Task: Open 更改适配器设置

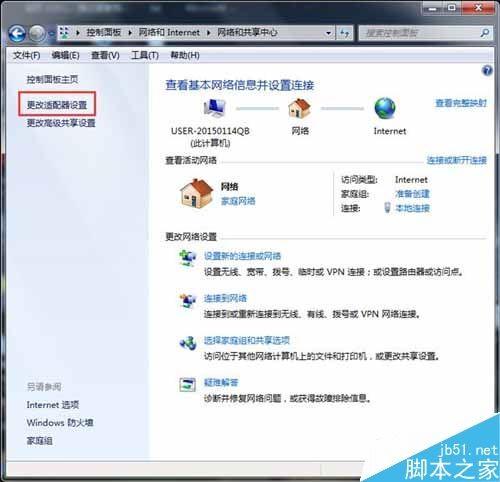Action: [57, 105]
